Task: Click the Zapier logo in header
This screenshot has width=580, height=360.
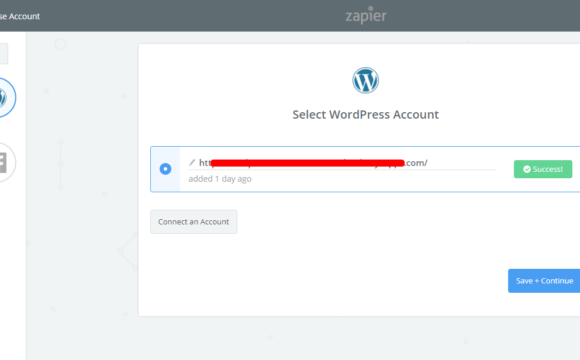Action: 366,15
